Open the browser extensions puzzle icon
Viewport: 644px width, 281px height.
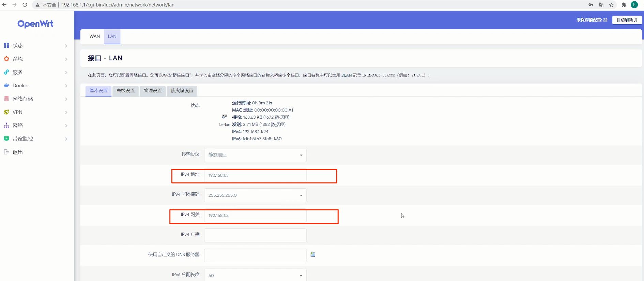pyautogui.click(x=624, y=5)
